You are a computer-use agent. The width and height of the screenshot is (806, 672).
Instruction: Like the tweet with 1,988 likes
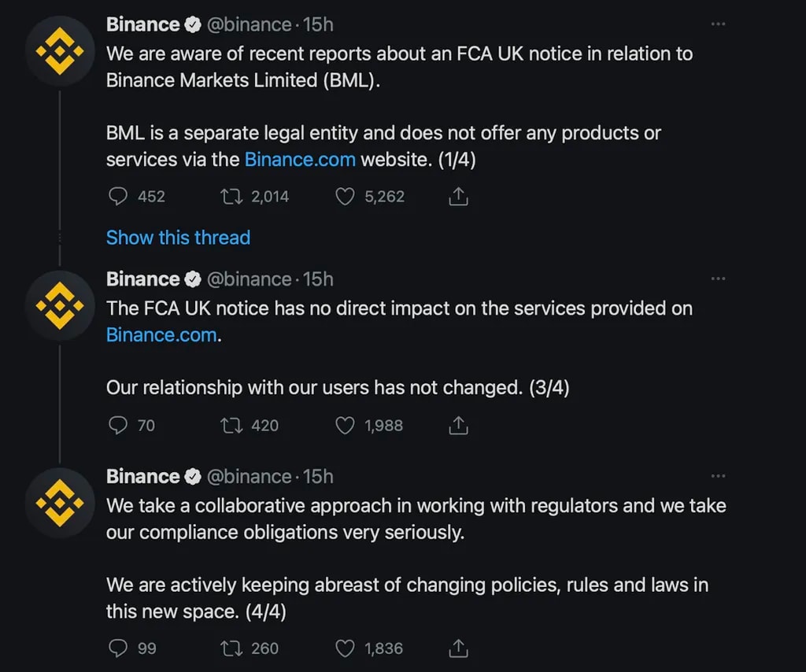345,426
